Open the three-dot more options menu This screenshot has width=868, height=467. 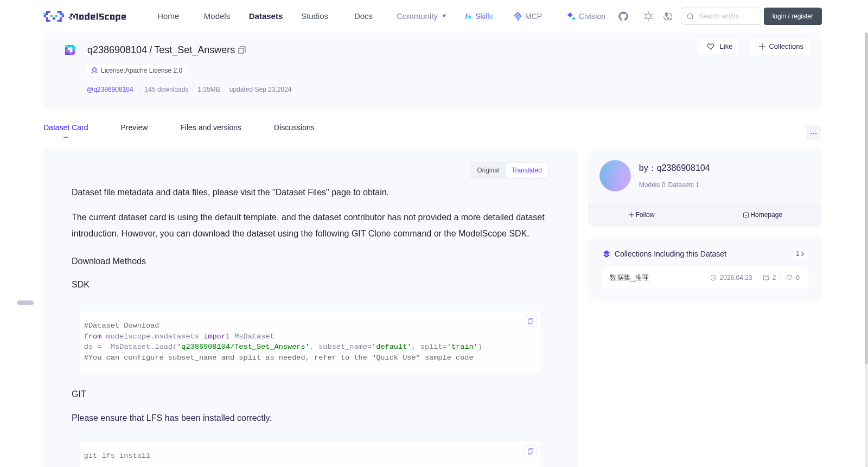point(813,133)
